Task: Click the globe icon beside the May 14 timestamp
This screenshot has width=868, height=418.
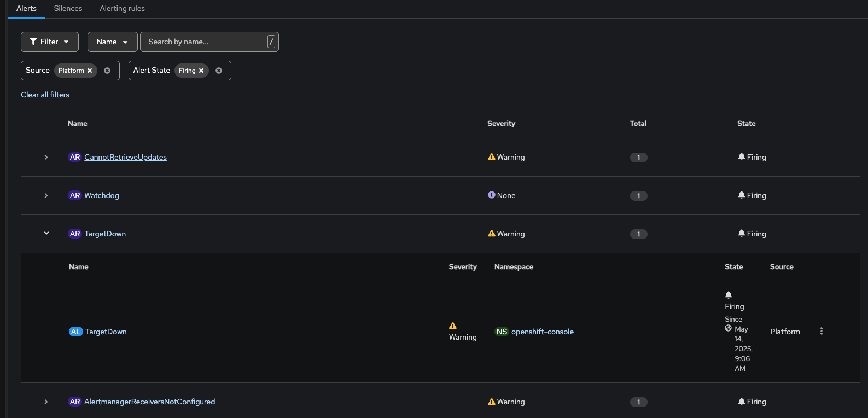Action: 729,328
